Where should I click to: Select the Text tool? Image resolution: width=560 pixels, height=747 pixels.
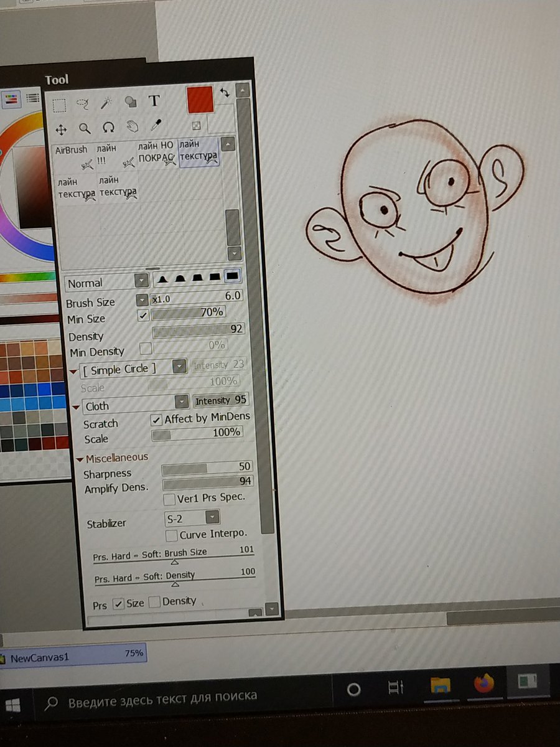[154, 101]
